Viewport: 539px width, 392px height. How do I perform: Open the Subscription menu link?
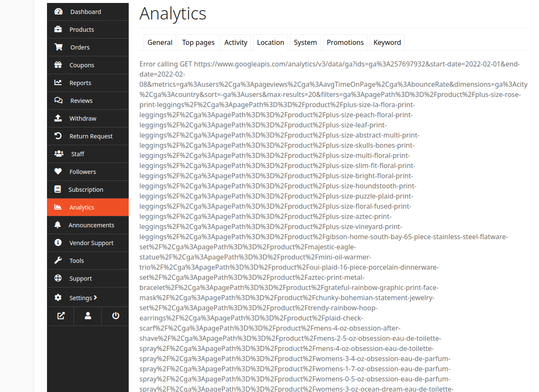pos(88,190)
